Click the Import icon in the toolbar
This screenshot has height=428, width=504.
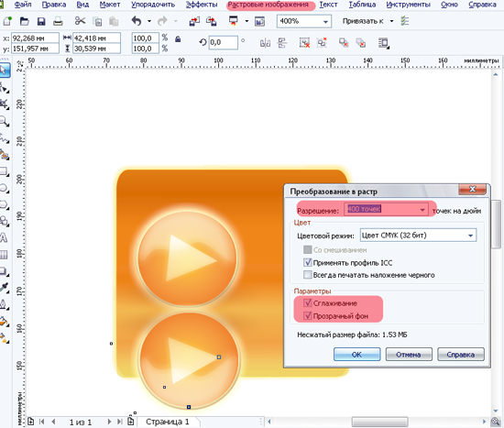(x=194, y=22)
